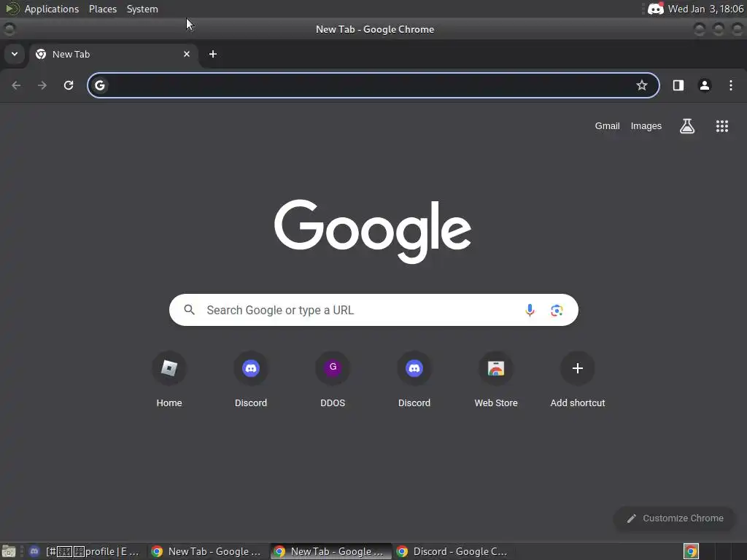Search by image with the Lens icon
This screenshot has width=747, height=560.
coord(557,311)
